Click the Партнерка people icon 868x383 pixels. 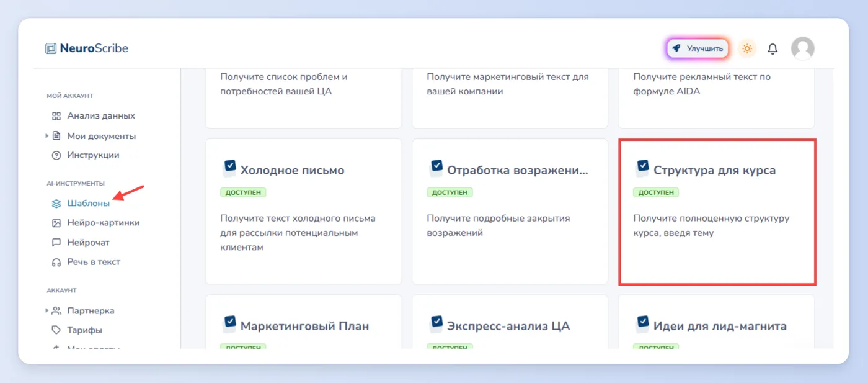tap(56, 310)
